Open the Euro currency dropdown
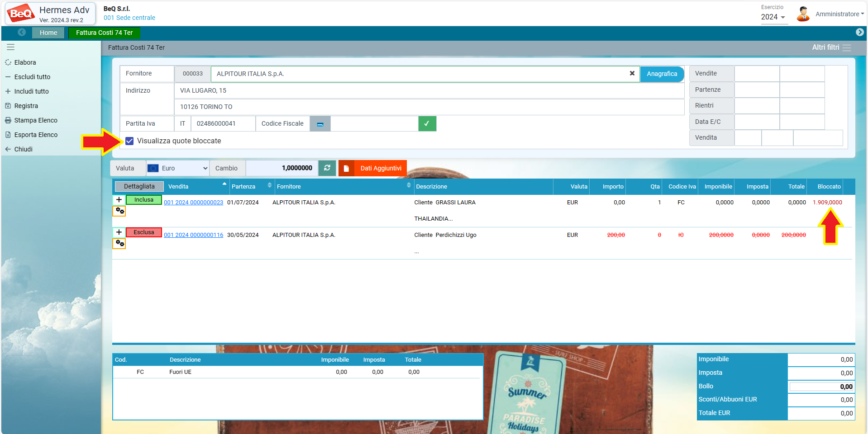This screenshot has width=868, height=434. [x=177, y=168]
